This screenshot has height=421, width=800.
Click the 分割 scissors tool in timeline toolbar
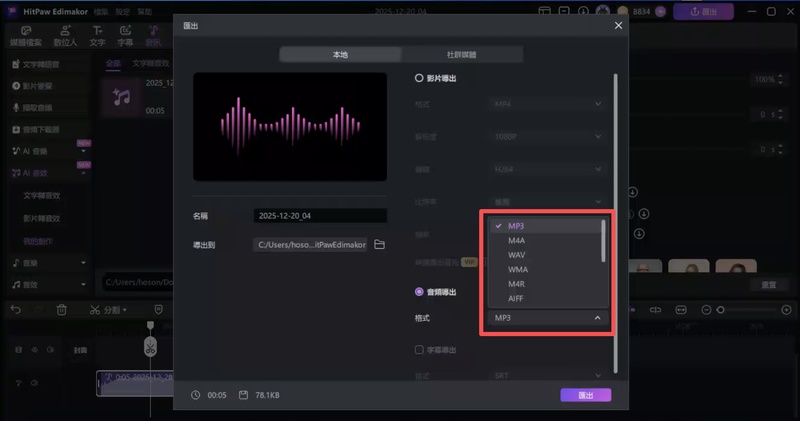[108, 310]
